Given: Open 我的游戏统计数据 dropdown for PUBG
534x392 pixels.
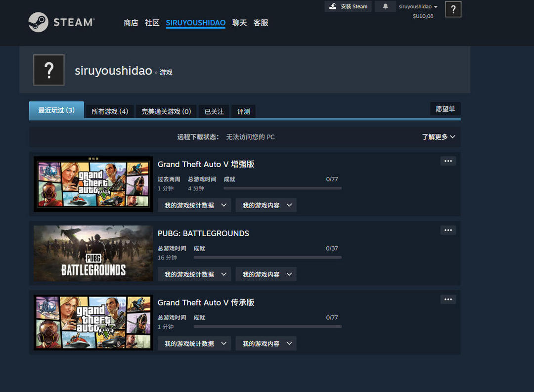Looking at the screenshot, I should click(x=194, y=274).
